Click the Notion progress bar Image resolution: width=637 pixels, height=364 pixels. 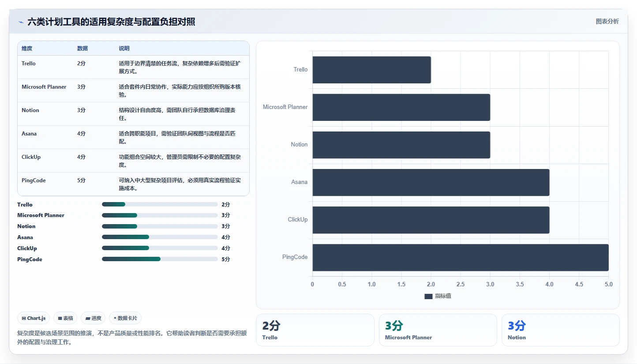[x=160, y=226]
